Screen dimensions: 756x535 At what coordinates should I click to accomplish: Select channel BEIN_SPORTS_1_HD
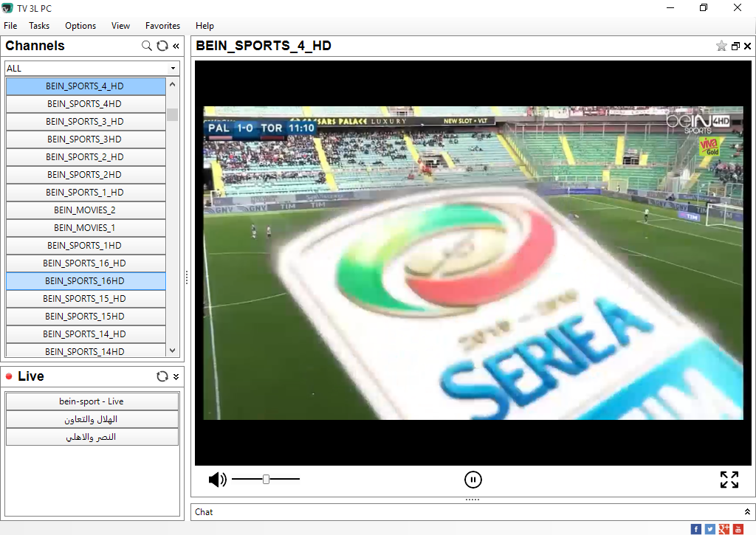(x=86, y=193)
